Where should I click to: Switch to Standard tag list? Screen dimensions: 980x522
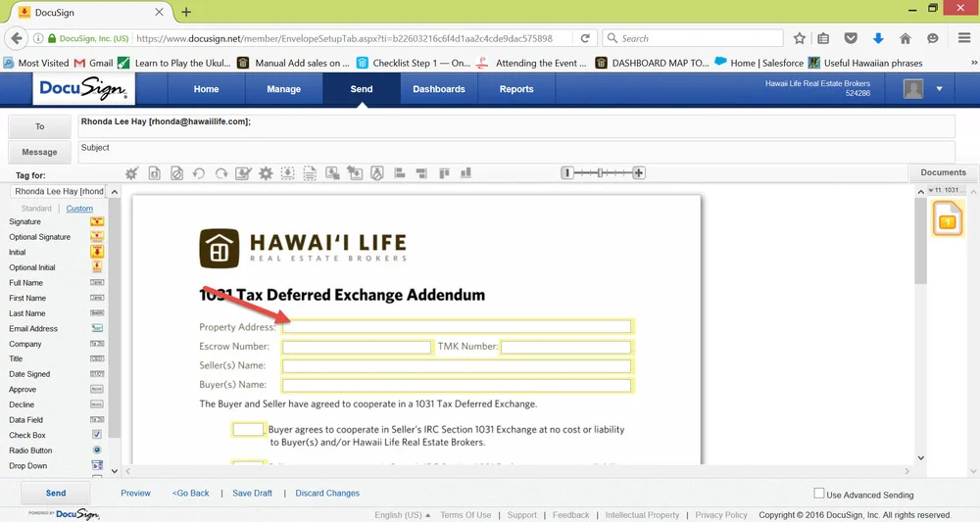point(36,209)
